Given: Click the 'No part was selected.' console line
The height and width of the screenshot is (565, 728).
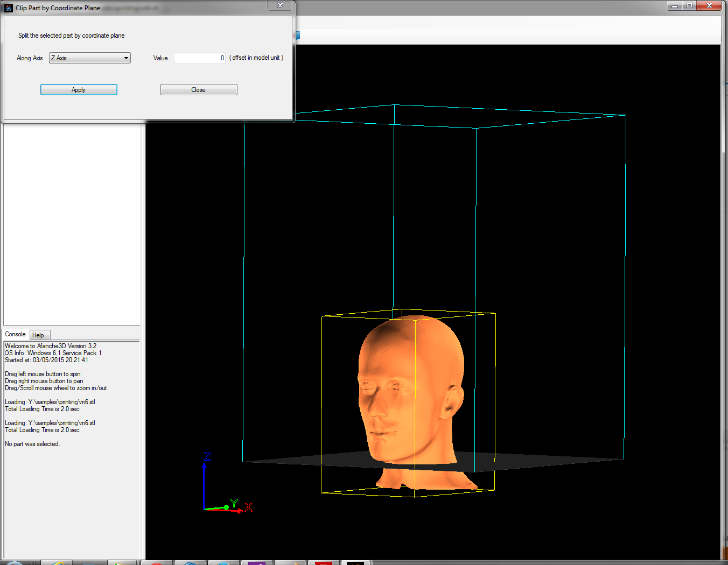Looking at the screenshot, I should pyautogui.click(x=32, y=444).
